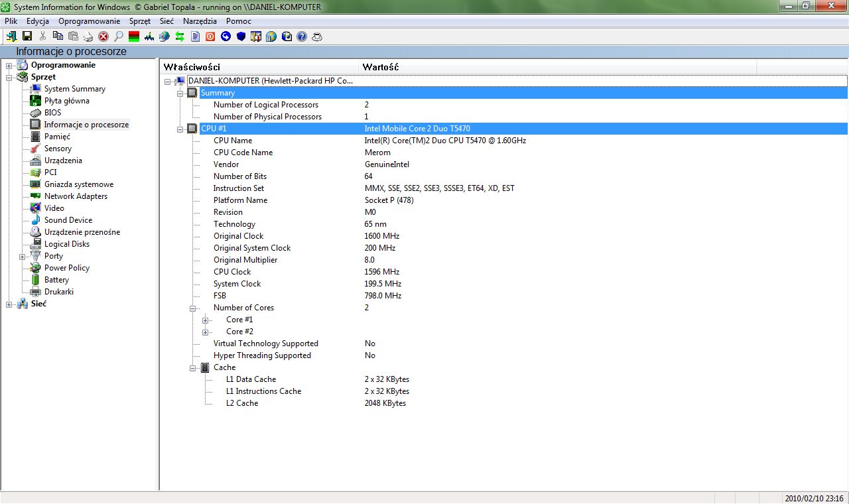
Task: Click the blue question mark help icon
Action: pyautogui.click(x=302, y=36)
